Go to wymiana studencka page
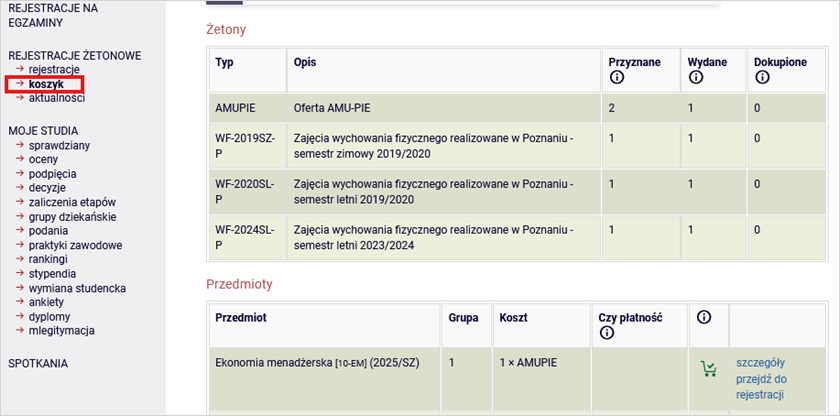Screen dimensions: 840x416 click(x=76, y=288)
